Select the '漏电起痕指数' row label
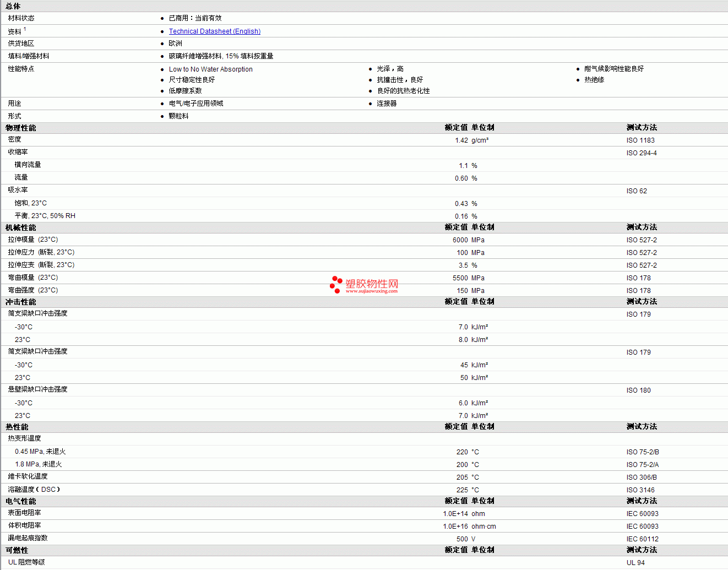 (28, 538)
